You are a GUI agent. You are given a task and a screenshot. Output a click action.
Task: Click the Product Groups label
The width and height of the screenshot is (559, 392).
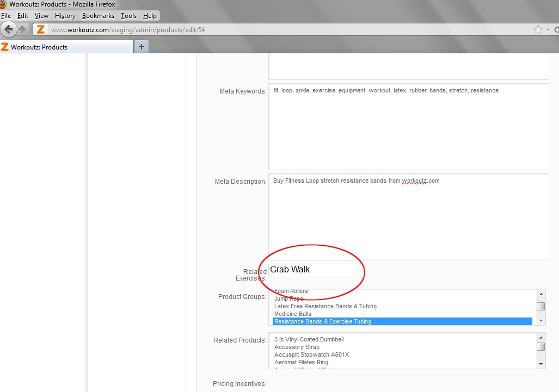coord(242,296)
